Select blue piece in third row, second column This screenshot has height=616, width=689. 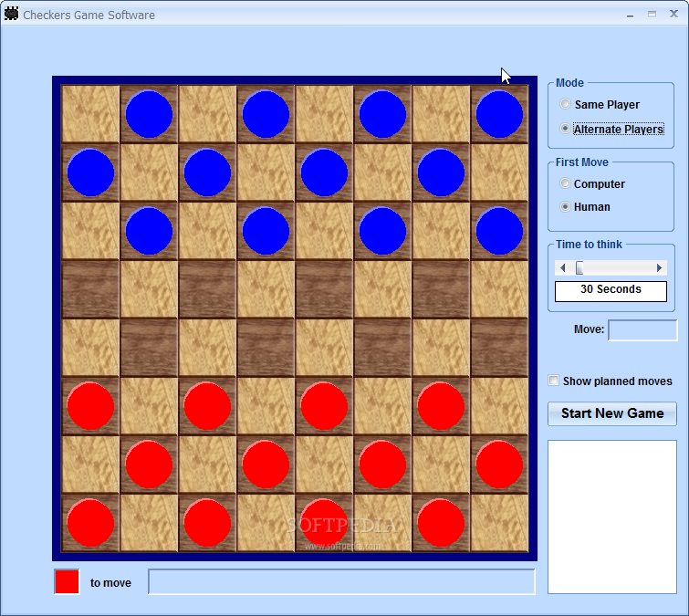149,231
